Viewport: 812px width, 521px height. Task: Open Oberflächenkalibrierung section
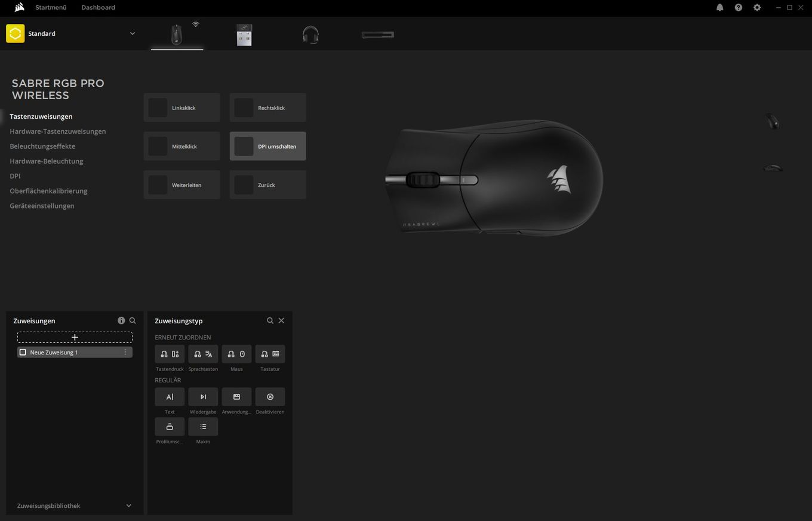(48, 191)
